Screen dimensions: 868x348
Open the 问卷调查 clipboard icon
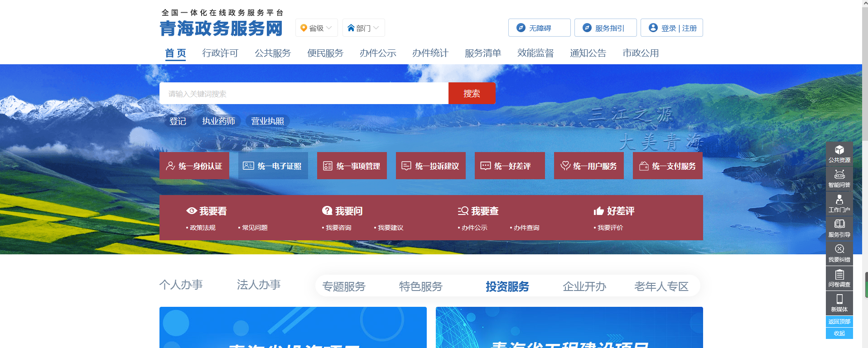click(x=839, y=278)
